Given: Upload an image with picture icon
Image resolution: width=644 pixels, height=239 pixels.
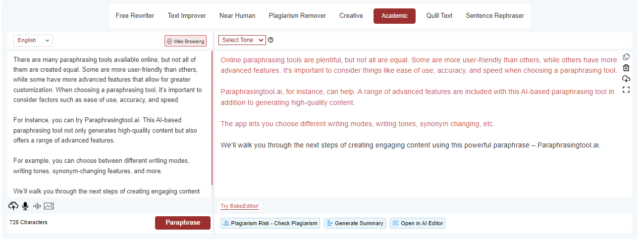Looking at the screenshot, I should tap(49, 206).
